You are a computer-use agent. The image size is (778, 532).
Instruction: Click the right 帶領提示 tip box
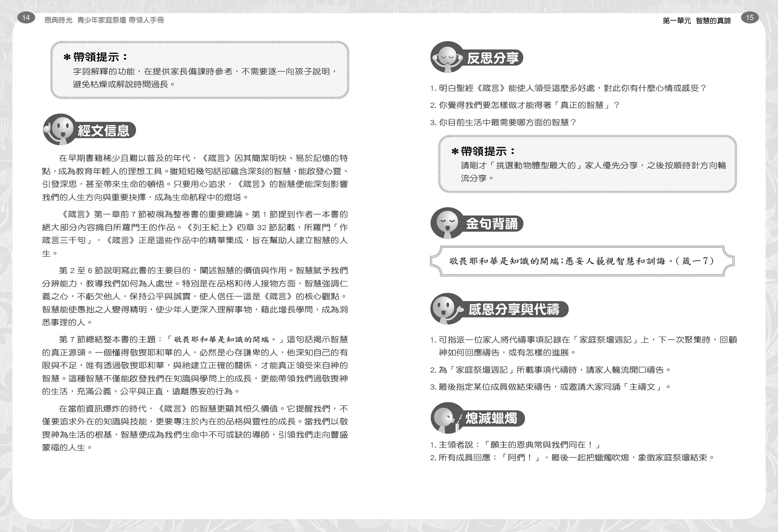587,165
